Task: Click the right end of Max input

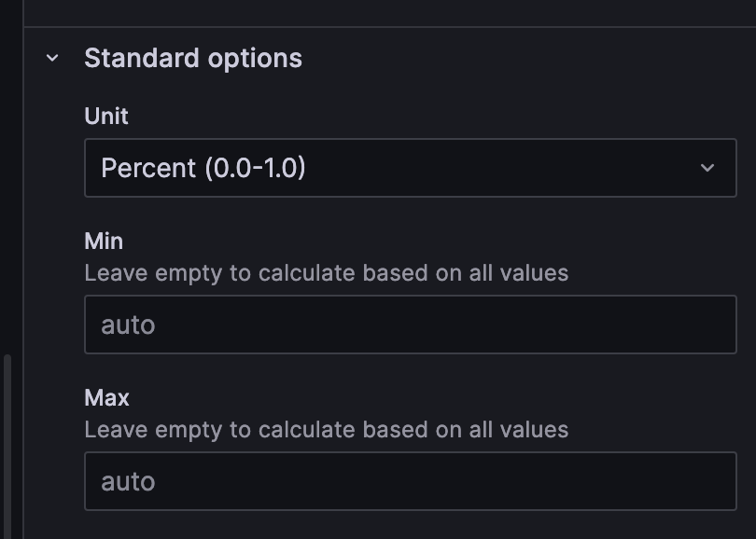Action: pos(709,481)
